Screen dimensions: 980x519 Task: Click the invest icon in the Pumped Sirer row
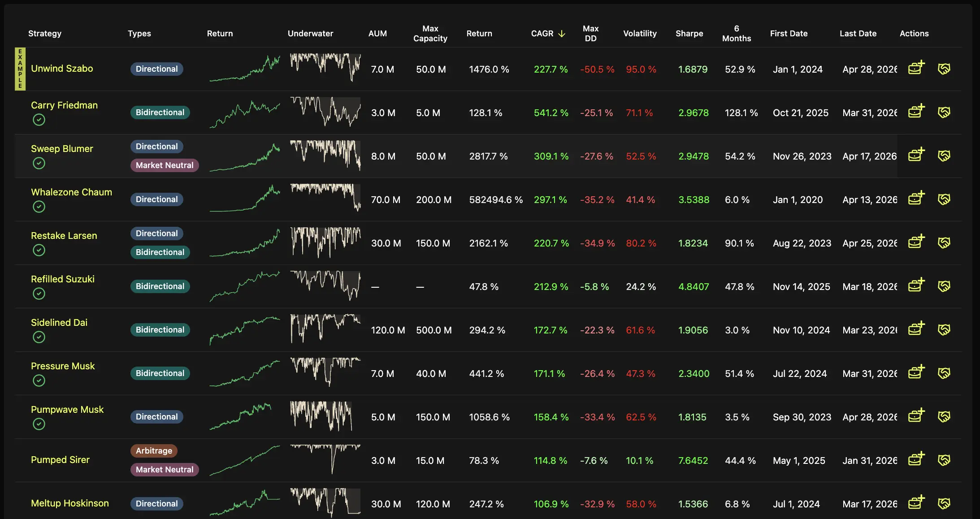(x=916, y=459)
